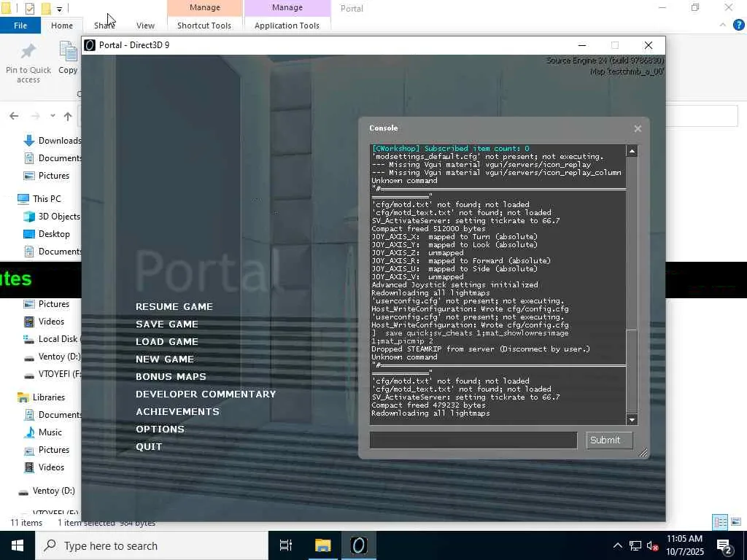Click Submit button in Console
The width and height of the screenshot is (747, 560).
point(609,440)
